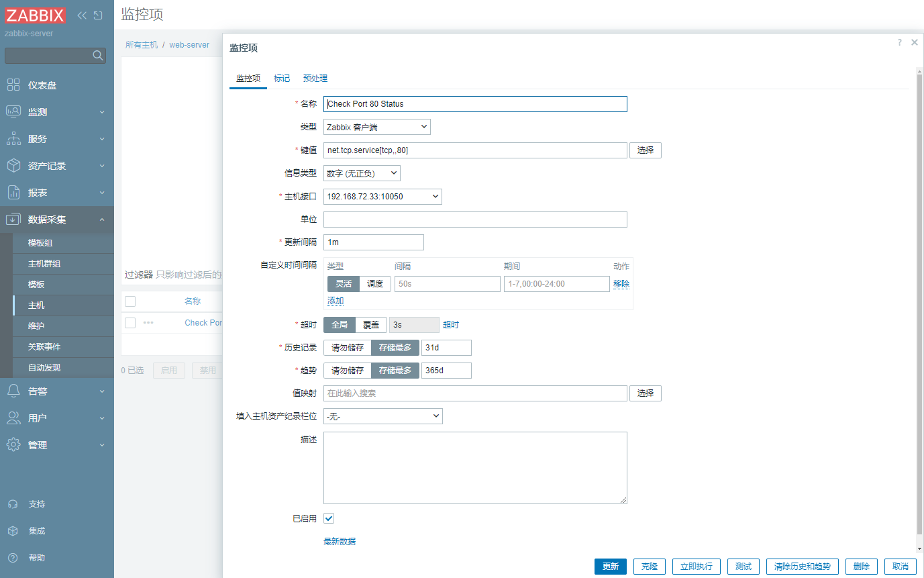The image size is (924, 578).
Task: Select 灵活 interval type
Action: (x=344, y=284)
